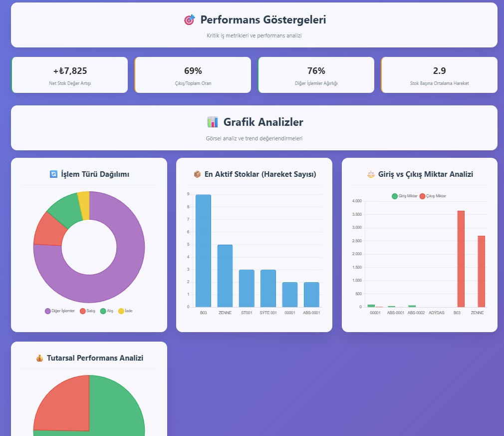Toggle the Alış legend item
Screen dimensions: 504x436
(x=107, y=311)
